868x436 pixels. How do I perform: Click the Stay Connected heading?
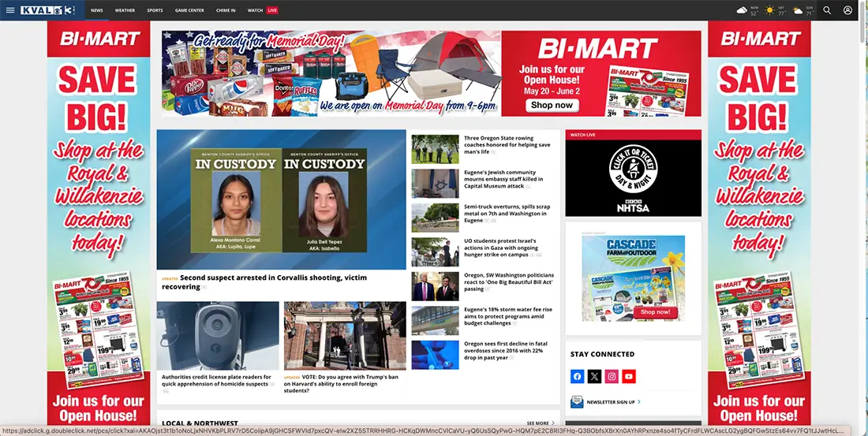(603, 354)
